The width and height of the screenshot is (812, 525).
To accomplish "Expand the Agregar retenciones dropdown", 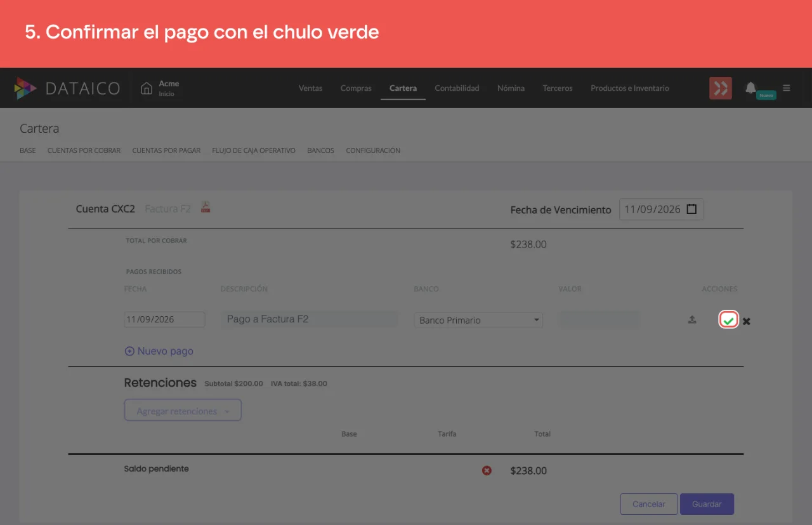I will pyautogui.click(x=183, y=411).
